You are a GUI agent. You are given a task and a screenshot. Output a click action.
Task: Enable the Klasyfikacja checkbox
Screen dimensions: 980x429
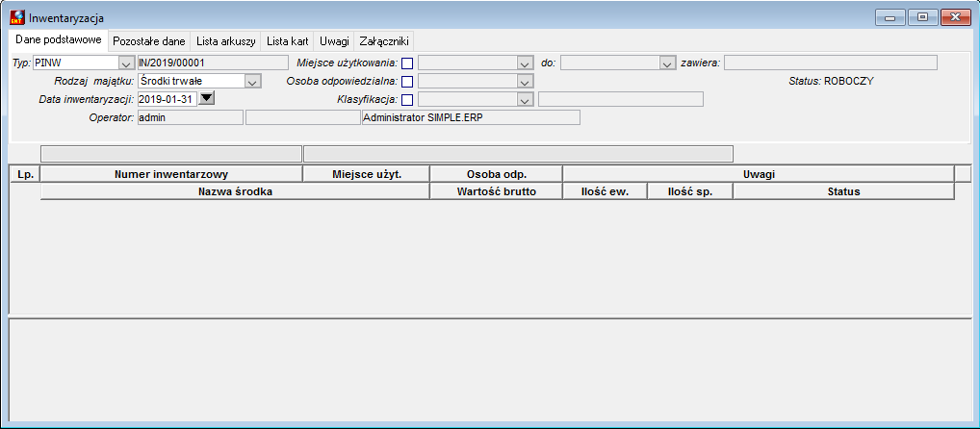tap(407, 99)
